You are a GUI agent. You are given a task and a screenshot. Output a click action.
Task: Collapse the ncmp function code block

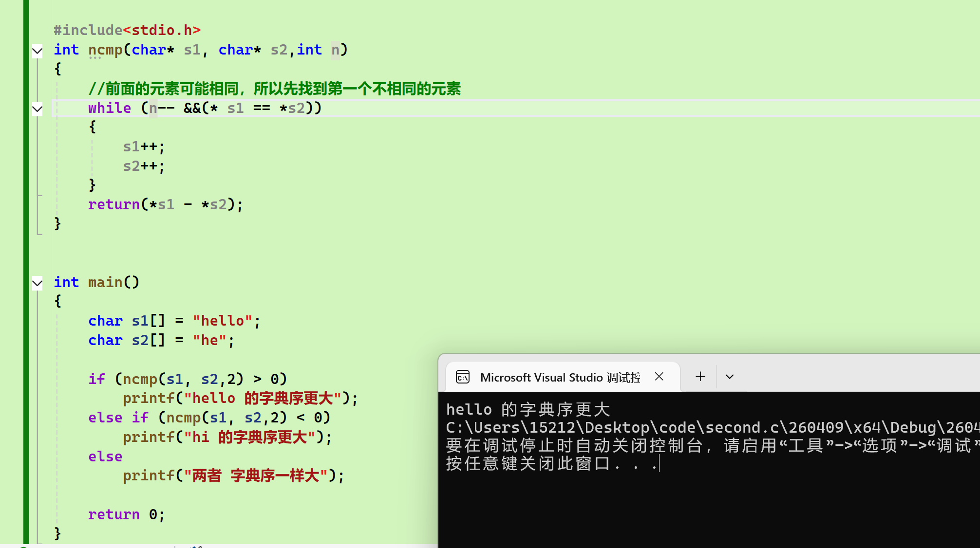pos(38,51)
